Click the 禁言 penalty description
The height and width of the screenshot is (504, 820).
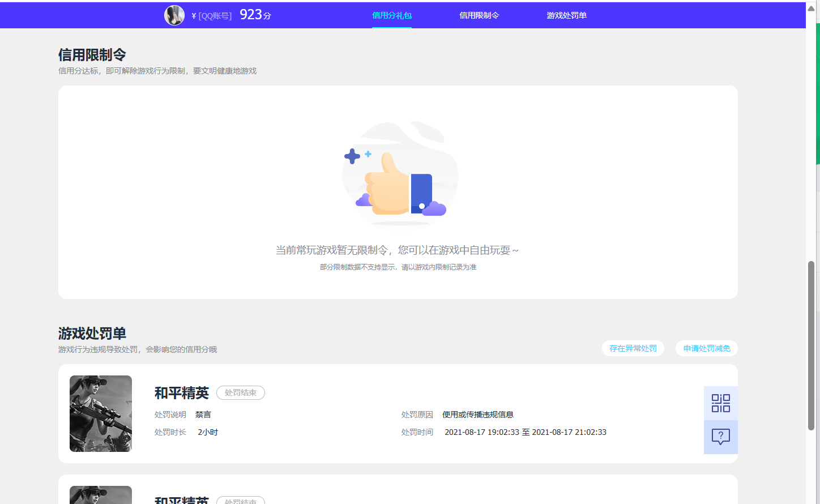203,415
